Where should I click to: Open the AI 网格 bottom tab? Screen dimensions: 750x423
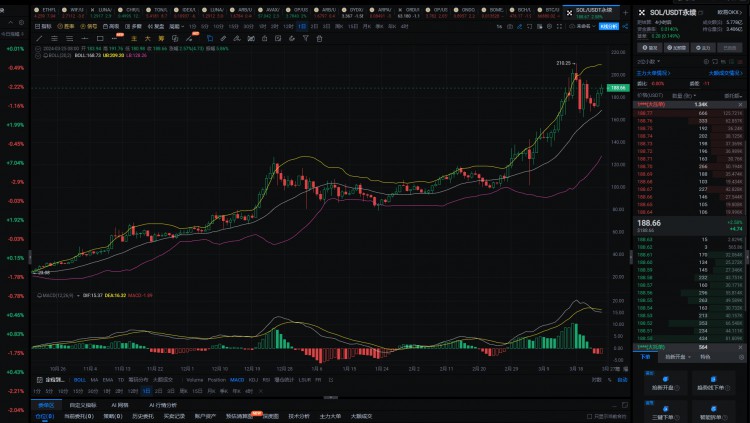pyautogui.click(x=120, y=405)
